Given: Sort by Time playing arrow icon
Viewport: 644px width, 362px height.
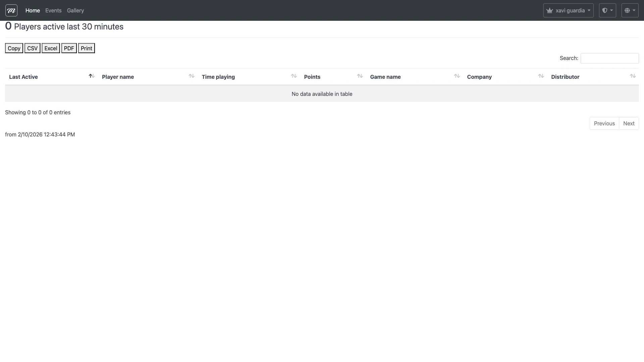Looking at the screenshot, I should click(x=294, y=76).
